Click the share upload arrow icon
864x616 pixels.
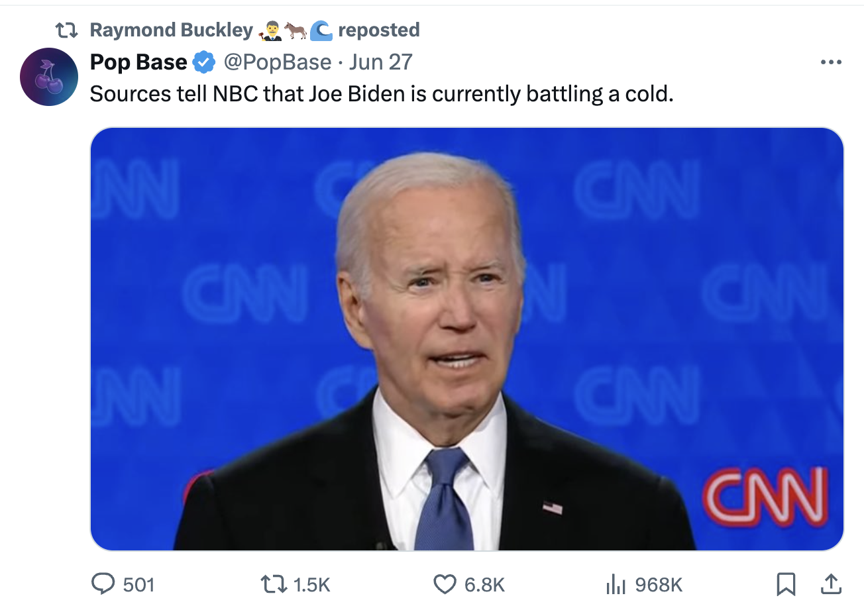[x=831, y=584]
